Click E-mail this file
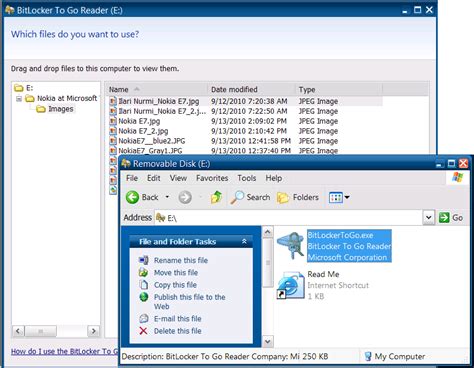Image resolution: width=474 pixels, height=368 pixels. pos(177,319)
